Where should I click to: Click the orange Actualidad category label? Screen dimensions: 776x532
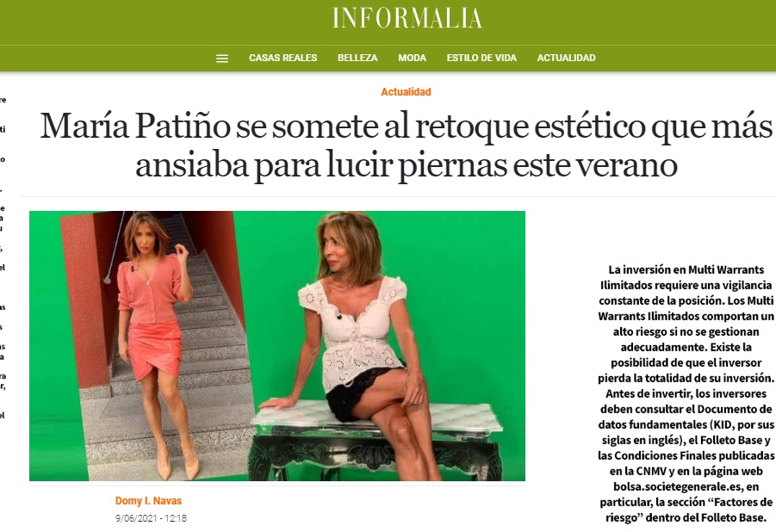[406, 91]
